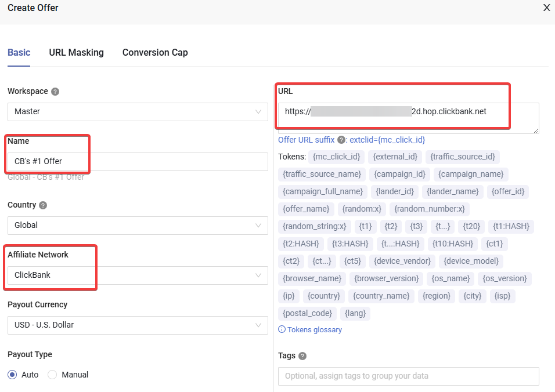Insert the {country} token
Image resolution: width=555 pixels, height=392 pixels.
click(324, 296)
